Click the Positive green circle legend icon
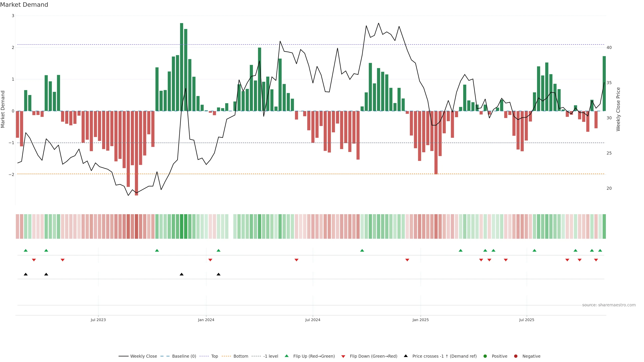 pos(485,356)
